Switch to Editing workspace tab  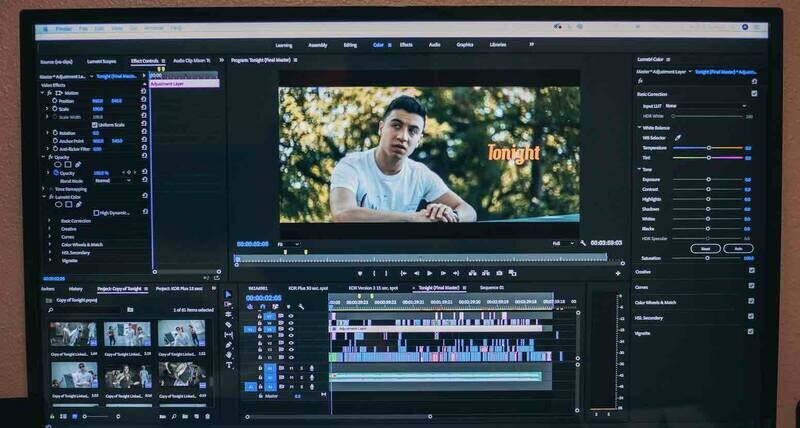(350, 45)
